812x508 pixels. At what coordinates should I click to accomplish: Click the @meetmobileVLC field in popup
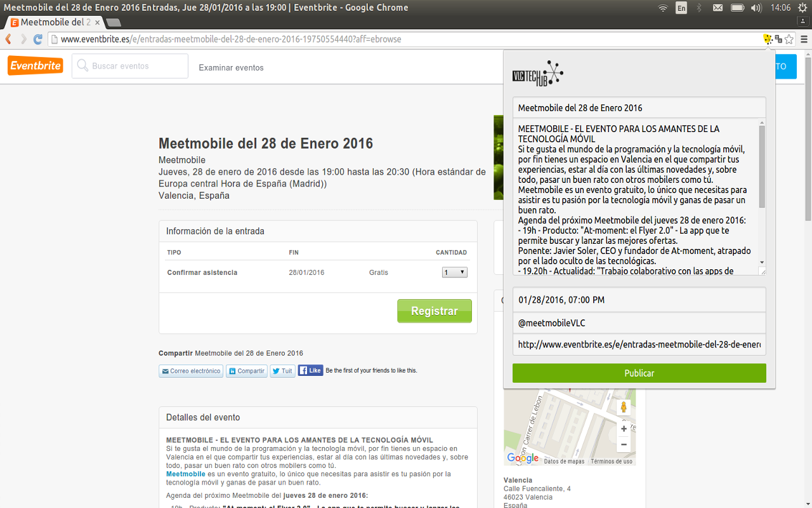tap(639, 323)
